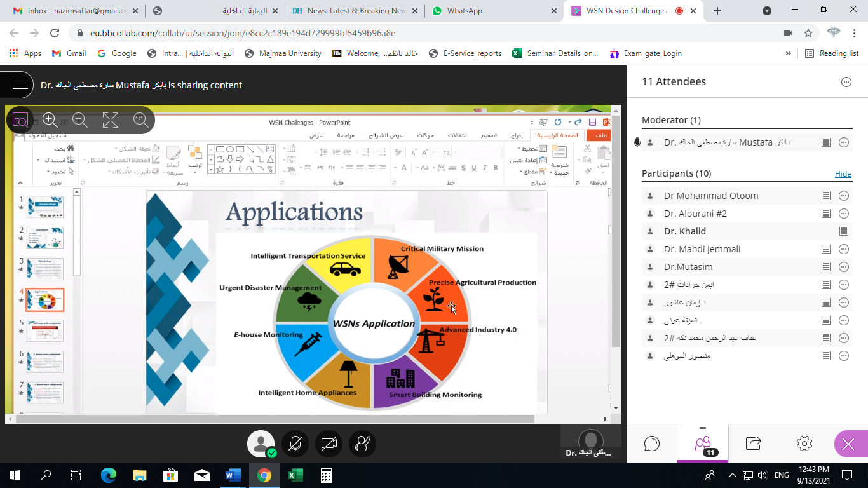Image resolution: width=868 pixels, height=488 pixels.
Task: Open the E-Service_reports bookmark
Action: pos(465,53)
